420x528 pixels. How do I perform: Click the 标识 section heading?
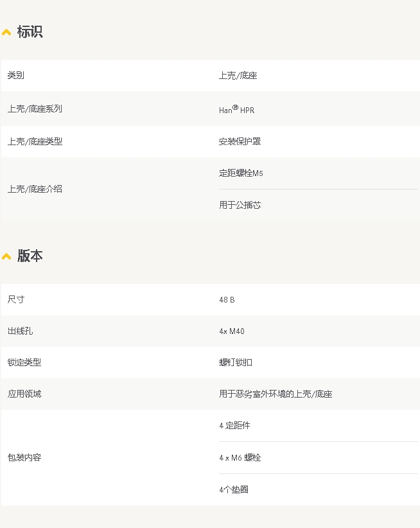coord(30,32)
